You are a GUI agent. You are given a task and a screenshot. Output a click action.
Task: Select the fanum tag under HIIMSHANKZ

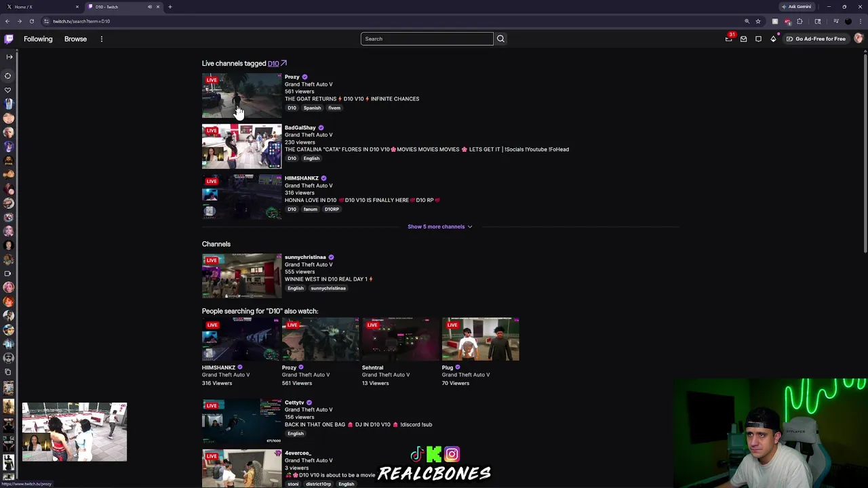(310, 209)
